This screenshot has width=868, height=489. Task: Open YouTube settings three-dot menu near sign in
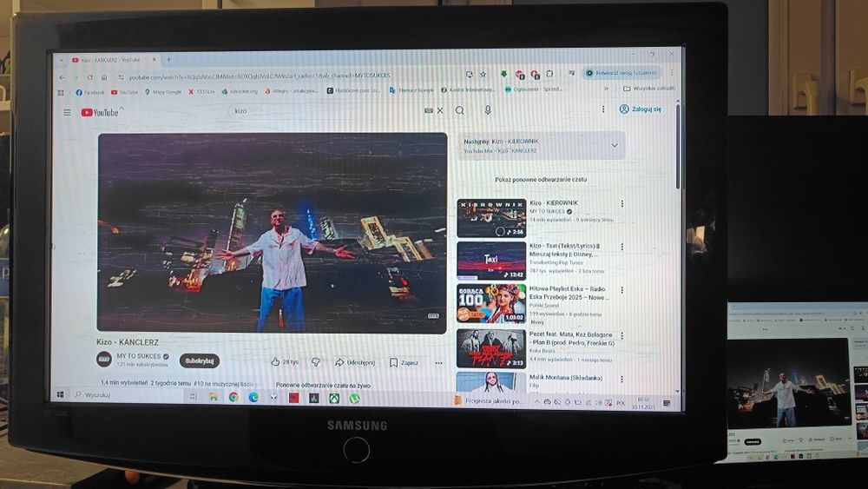(x=603, y=109)
